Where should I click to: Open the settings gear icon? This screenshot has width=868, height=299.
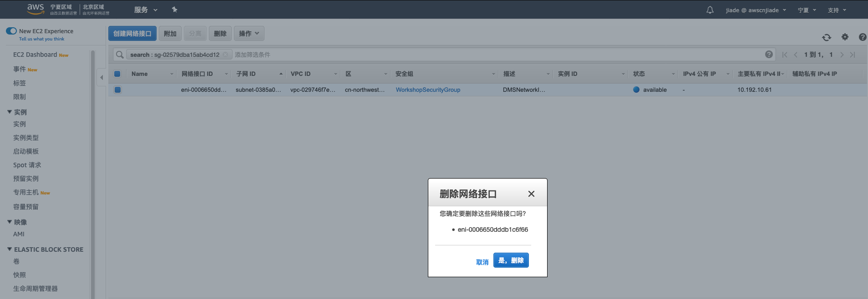[845, 37]
